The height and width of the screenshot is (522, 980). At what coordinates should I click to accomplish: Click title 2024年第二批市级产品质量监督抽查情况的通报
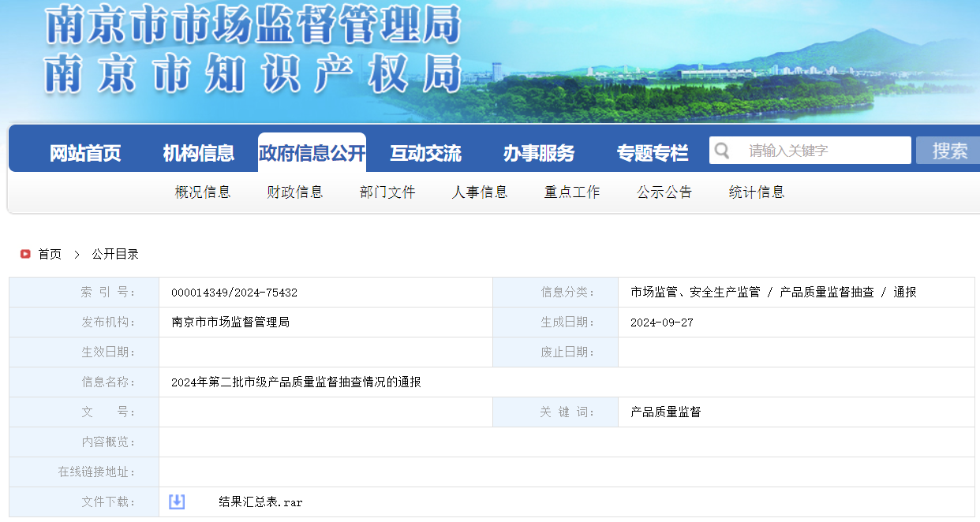(296, 382)
